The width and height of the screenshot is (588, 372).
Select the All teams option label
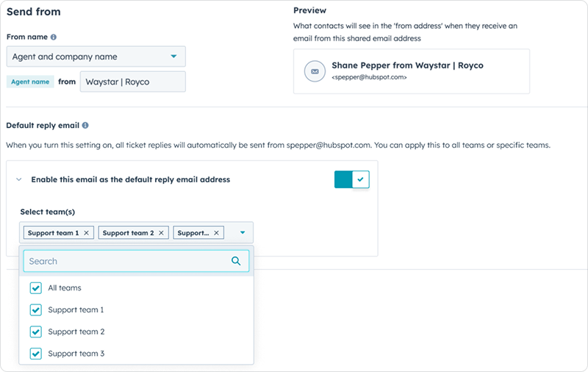[x=65, y=288]
